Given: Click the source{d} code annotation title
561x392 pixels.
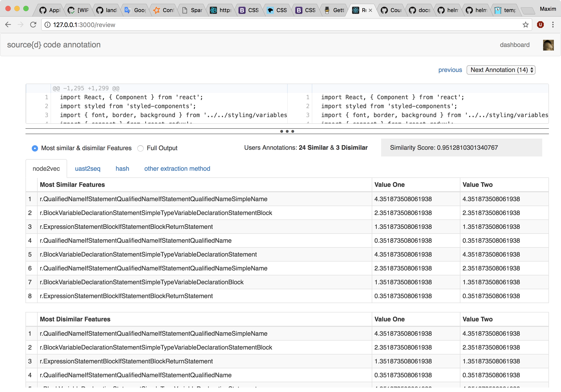Looking at the screenshot, I should pyautogui.click(x=54, y=45).
